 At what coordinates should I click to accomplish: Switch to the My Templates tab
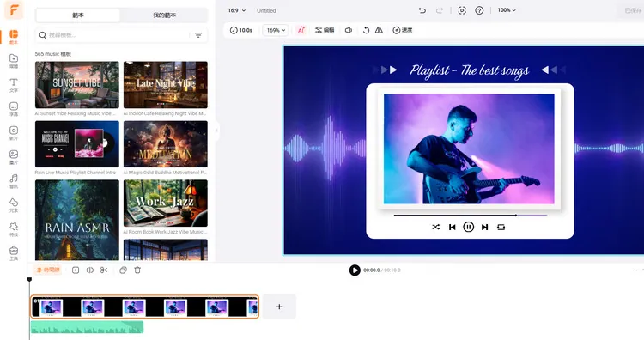164,15
